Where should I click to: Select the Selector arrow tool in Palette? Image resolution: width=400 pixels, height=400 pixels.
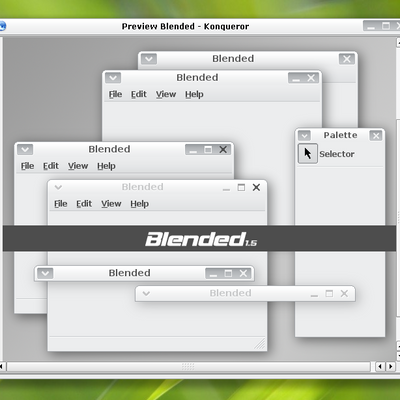[307, 154]
